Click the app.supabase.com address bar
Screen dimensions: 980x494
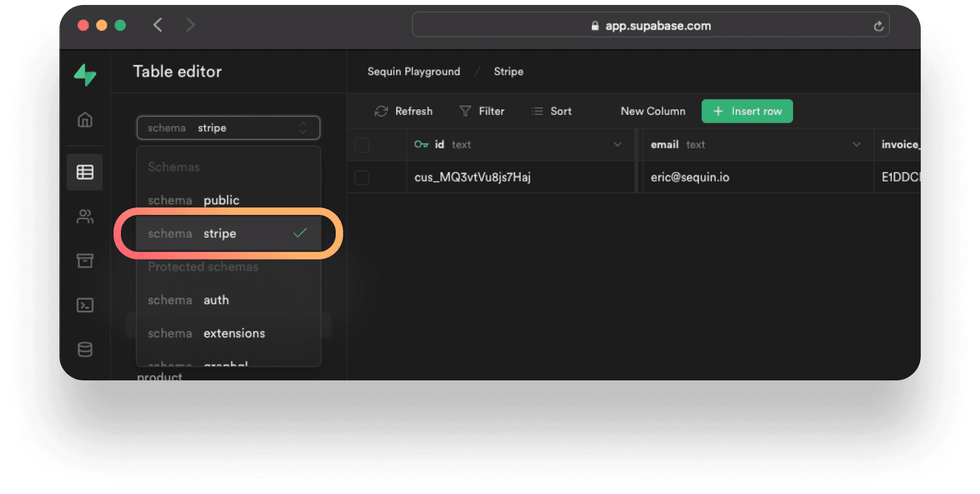[650, 25]
